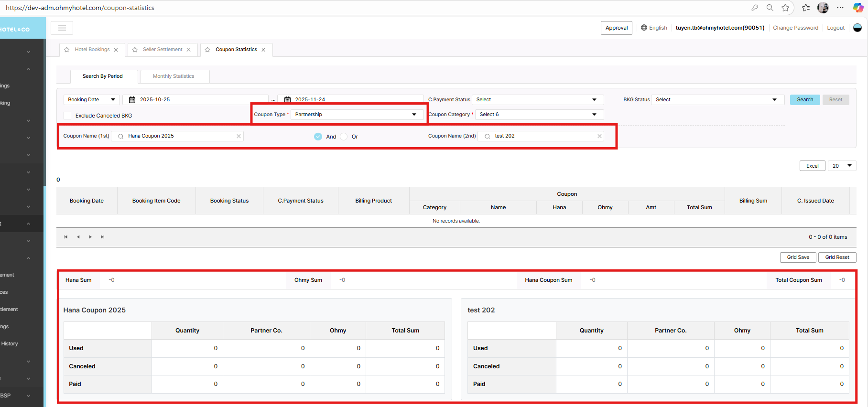Click the star icon on Hotel Bookings tab
The image size is (868, 407).
tap(67, 50)
